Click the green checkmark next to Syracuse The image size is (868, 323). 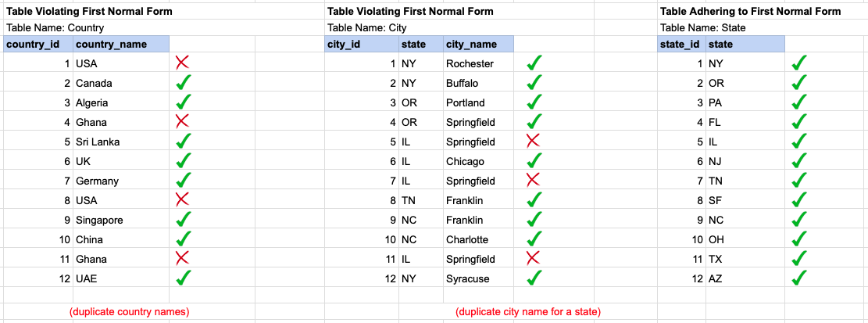(534, 278)
